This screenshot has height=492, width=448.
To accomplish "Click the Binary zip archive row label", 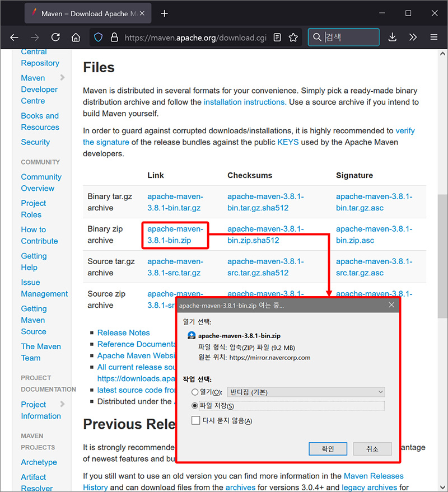I will coord(105,235).
